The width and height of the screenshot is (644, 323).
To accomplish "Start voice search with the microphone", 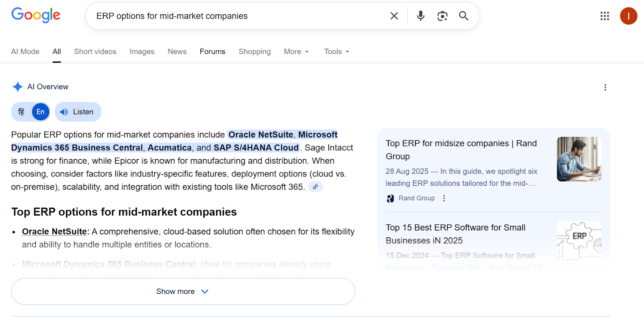I will (421, 16).
